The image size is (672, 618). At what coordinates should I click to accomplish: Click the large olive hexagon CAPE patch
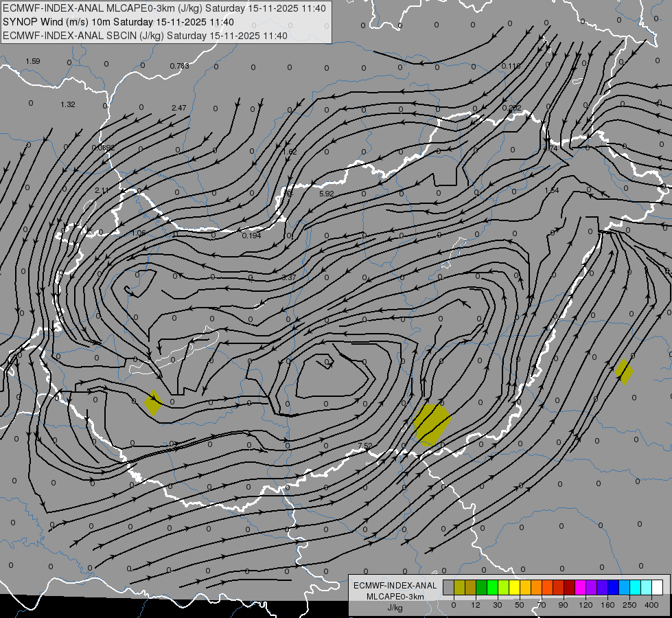(432, 424)
